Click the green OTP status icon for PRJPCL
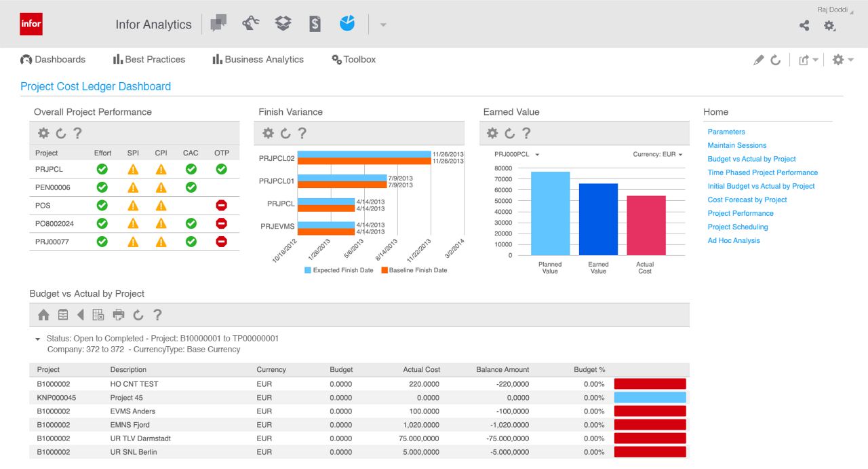Viewport: 868px width, 469px height. tap(221, 169)
